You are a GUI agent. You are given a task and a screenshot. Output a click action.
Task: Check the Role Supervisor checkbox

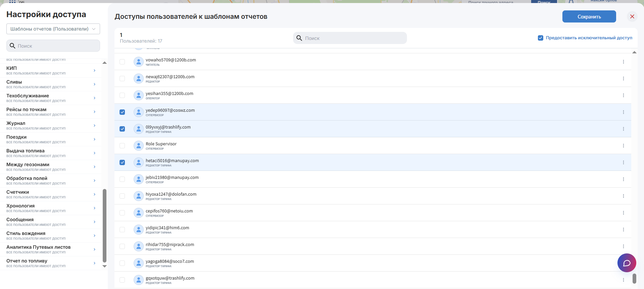[122, 146]
